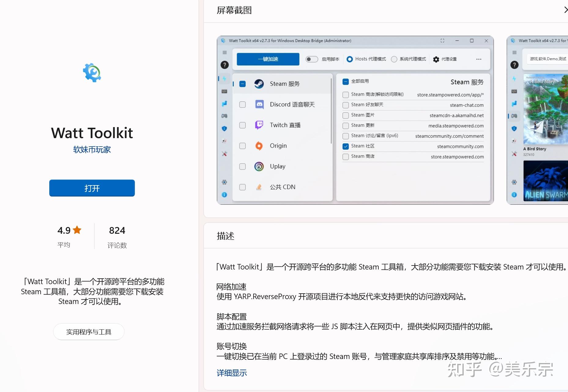Click the Watt Toolkit app logo

tap(92, 73)
